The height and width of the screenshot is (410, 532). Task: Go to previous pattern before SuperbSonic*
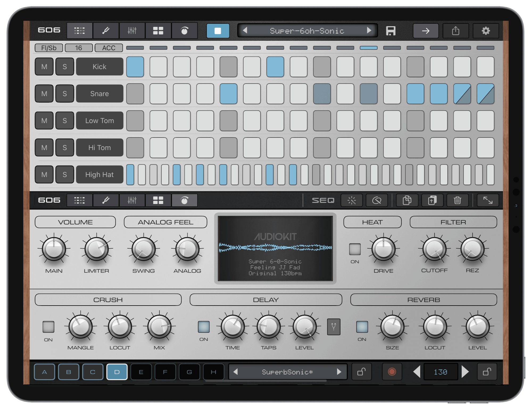click(x=235, y=372)
